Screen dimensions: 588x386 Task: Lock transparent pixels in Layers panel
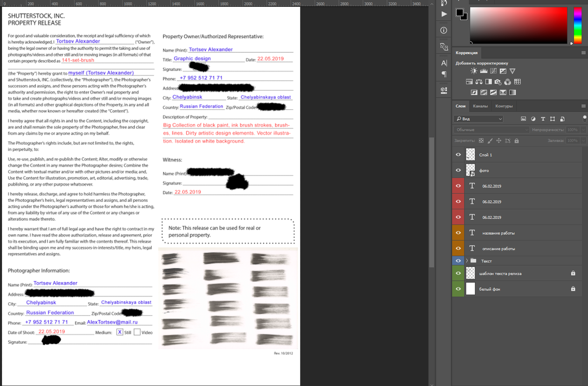click(481, 141)
